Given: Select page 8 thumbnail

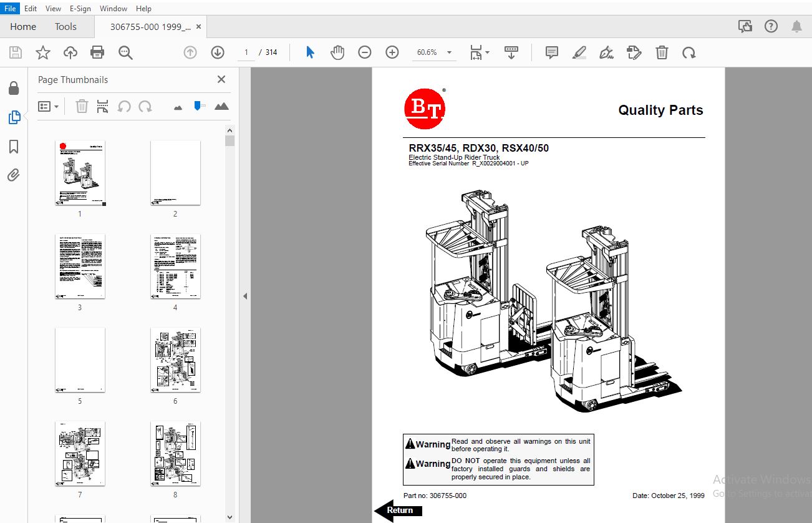Looking at the screenshot, I should (x=175, y=454).
